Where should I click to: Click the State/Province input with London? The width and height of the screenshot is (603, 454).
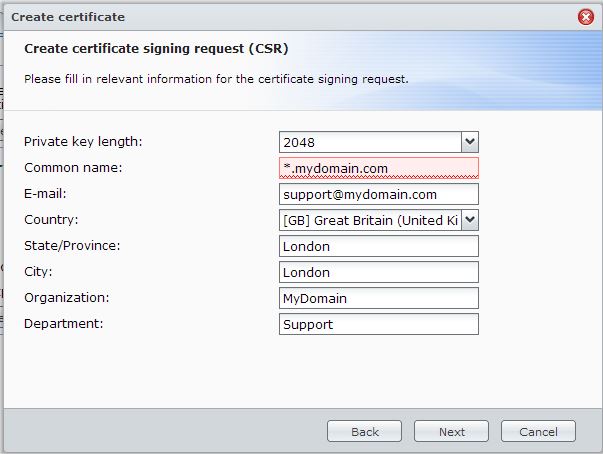tap(379, 246)
